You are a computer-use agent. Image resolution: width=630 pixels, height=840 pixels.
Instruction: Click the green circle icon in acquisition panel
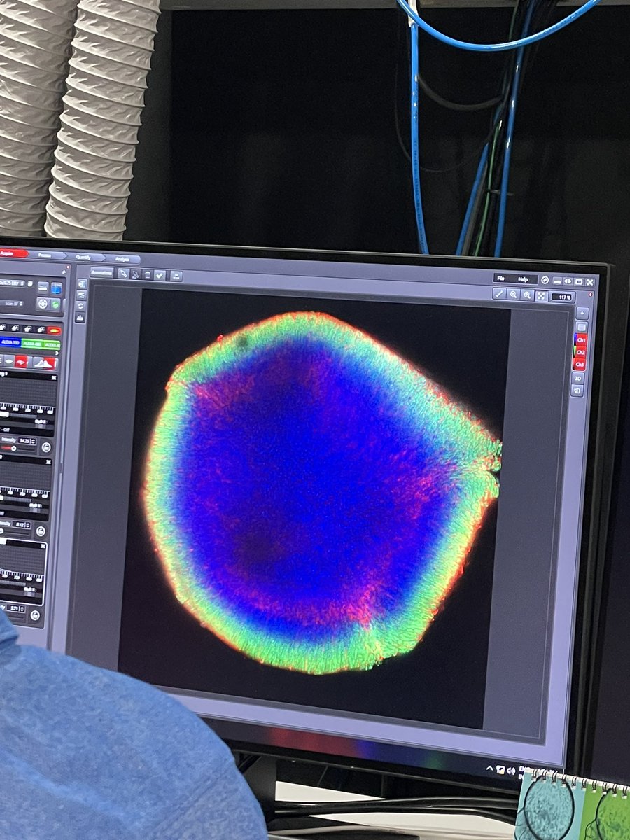point(55,304)
